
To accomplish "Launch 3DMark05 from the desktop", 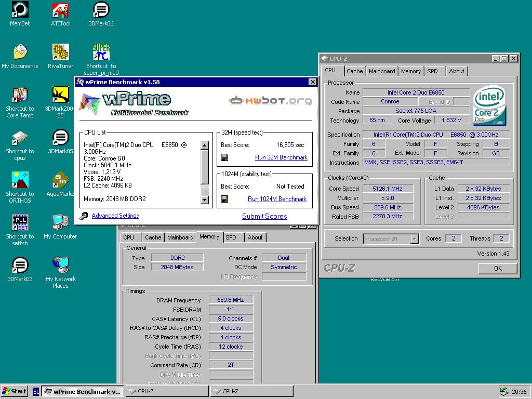I will [60, 137].
